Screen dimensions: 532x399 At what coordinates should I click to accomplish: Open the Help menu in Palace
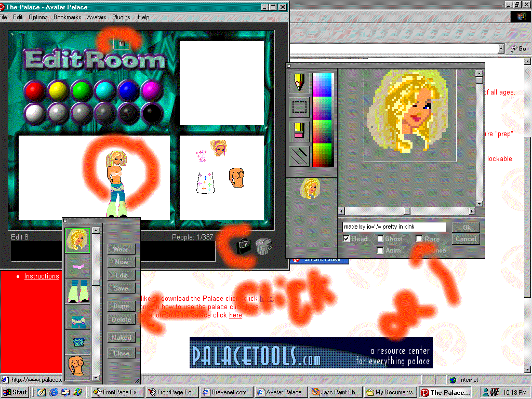point(143,17)
